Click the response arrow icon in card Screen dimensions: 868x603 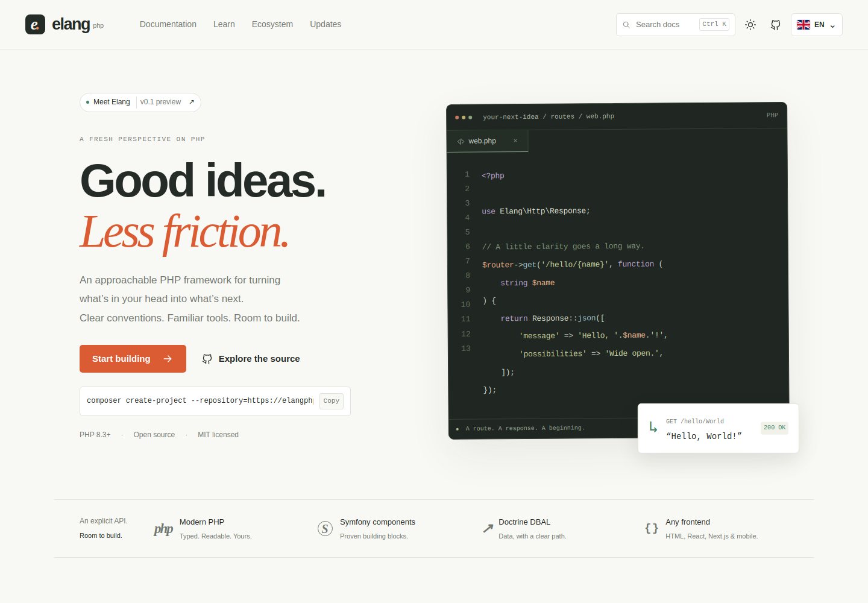653,427
